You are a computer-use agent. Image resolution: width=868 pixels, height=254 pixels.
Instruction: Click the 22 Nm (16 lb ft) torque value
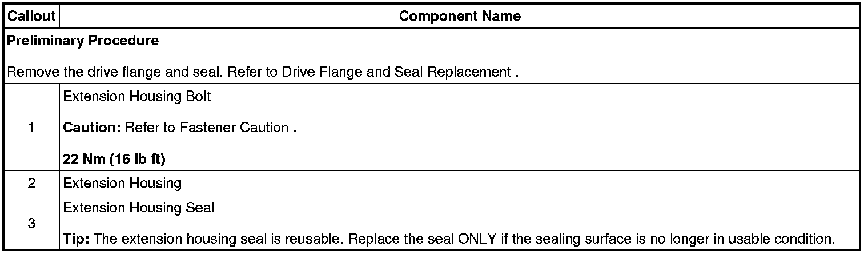tap(114, 160)
